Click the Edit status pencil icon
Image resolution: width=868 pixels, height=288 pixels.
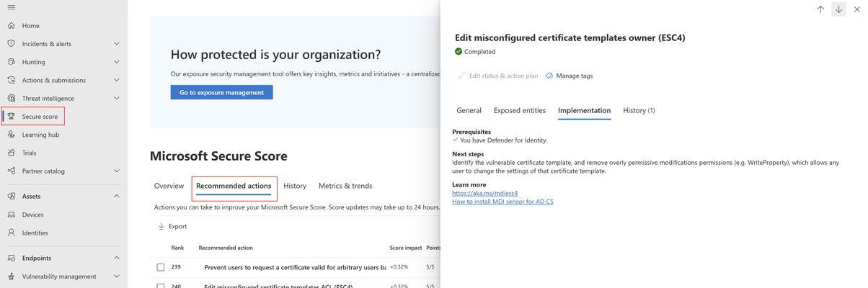462,76
